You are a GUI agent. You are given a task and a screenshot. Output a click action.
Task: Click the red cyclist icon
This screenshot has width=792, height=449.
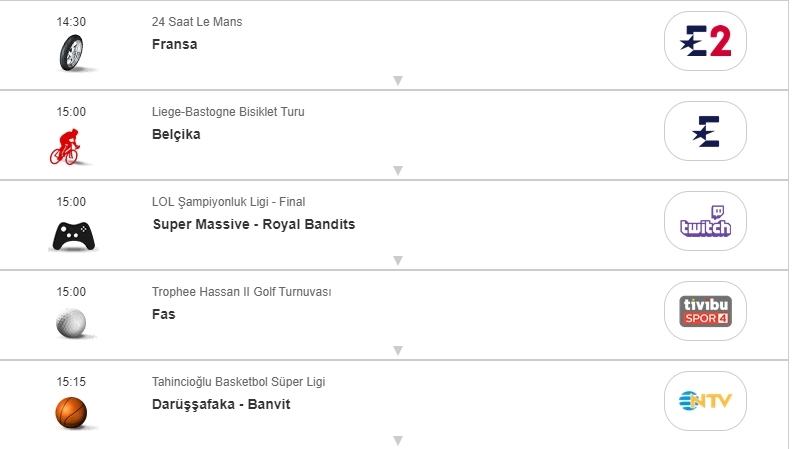click(70, 142)
